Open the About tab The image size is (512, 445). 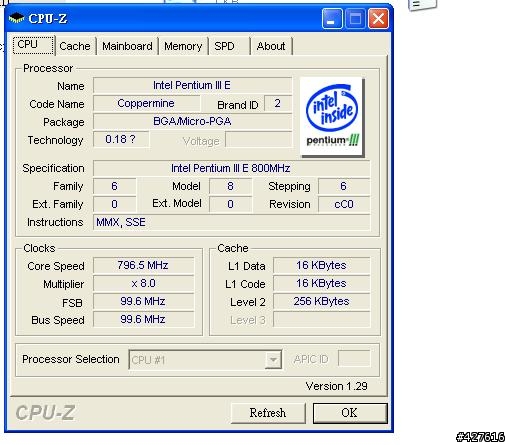[271, 46]
